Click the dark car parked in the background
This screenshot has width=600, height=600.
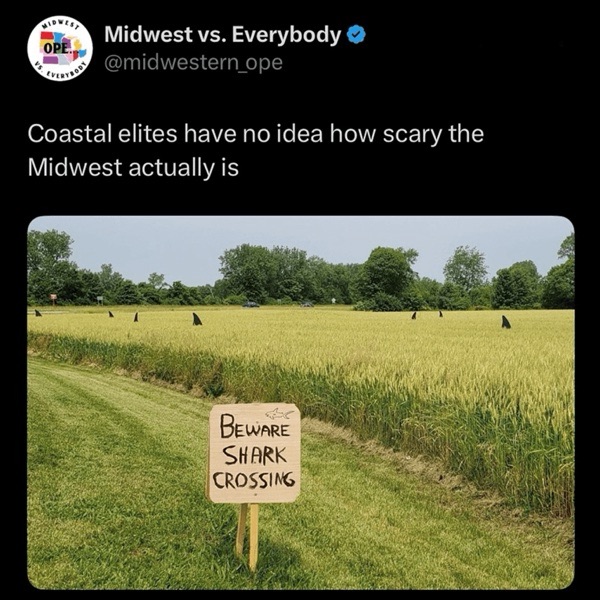tap(251, 305)
